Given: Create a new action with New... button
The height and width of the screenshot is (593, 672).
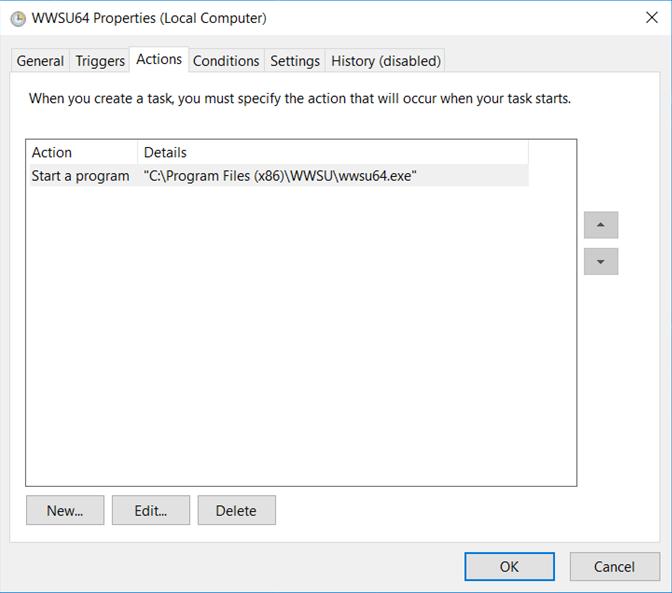Looking at the screenshot, I should point(65,510).
